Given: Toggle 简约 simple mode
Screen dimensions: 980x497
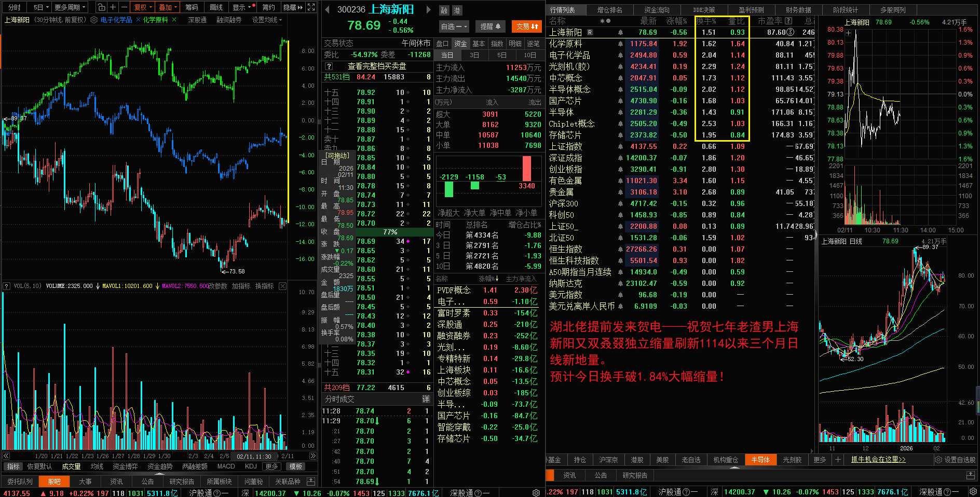Looking at the screenshot, I should point(268,7).
